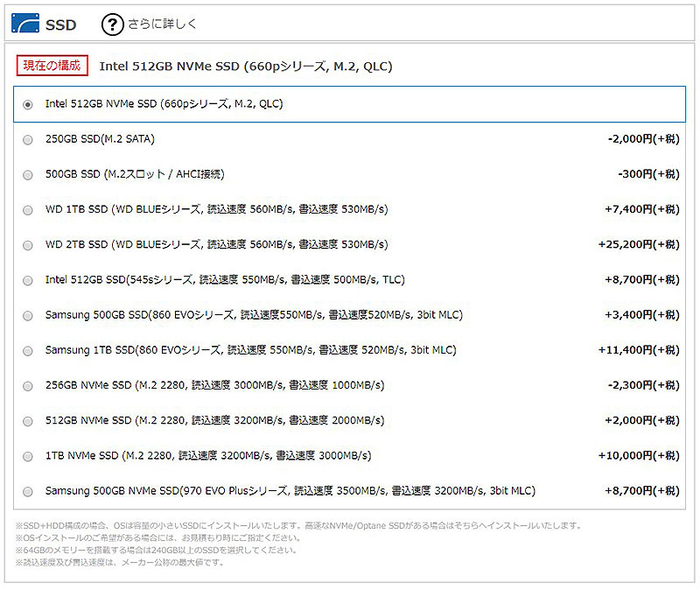This screenshot has height=590, width=700.
Task: Choose 512GB NVMe SSD M.2 2280 option
Action: [x=28, y=421]
